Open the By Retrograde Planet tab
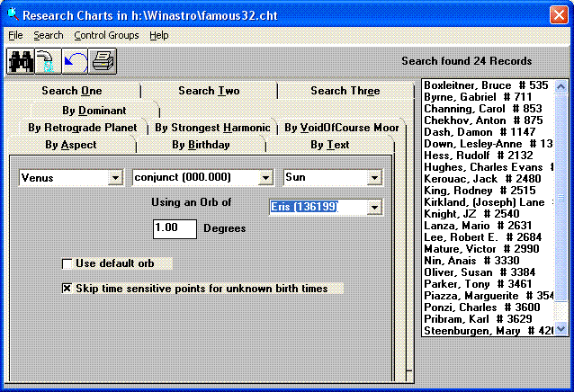Screen dimensions: 574x392 coord(83,128)
